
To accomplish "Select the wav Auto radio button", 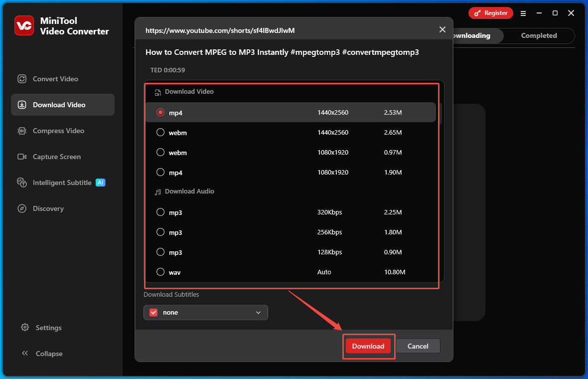I will (160, 272).
